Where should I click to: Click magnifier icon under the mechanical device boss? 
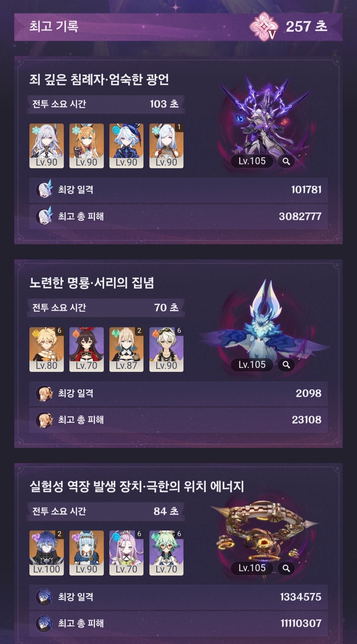coord(286,568)
